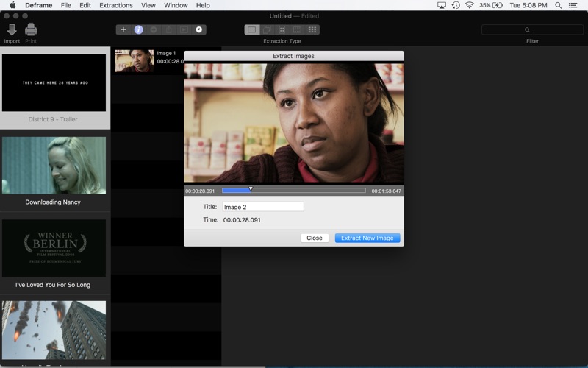Click the 00:00:28.091 Time value

pos(242,220)
